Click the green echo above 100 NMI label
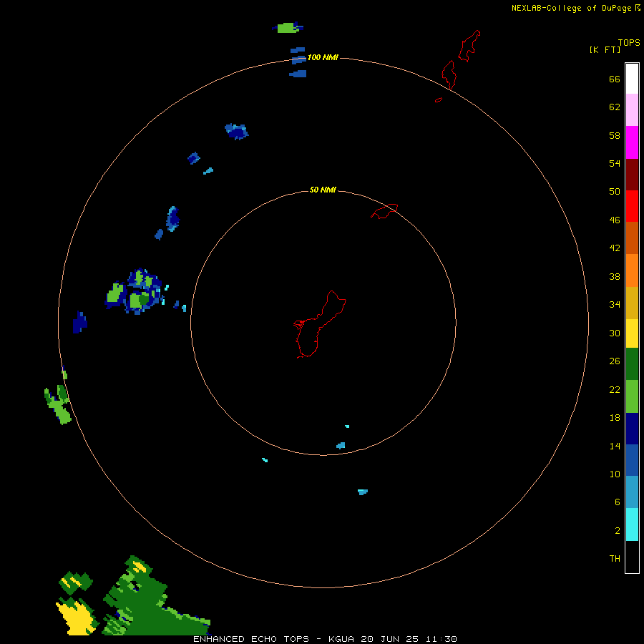 click(x=288, y=28)
